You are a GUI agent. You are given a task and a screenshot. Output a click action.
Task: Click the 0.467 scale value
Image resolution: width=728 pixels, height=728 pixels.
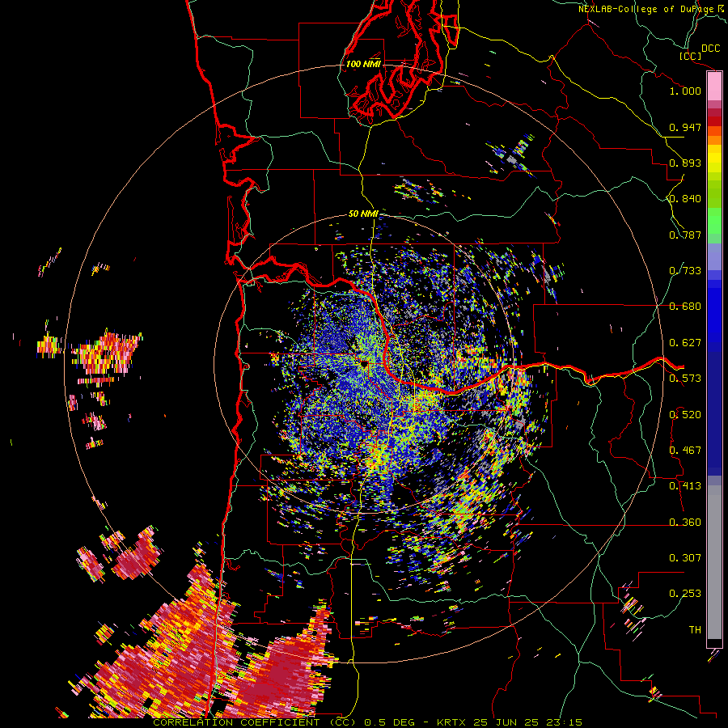[685, 451]
